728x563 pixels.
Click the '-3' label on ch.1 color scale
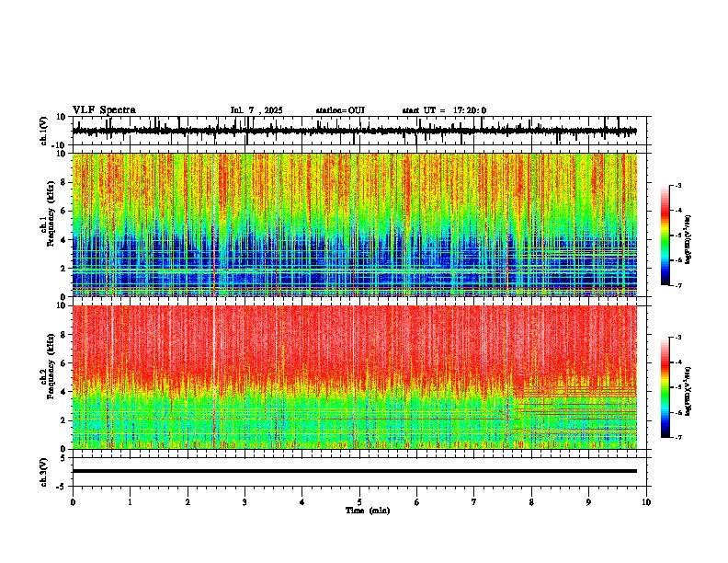pyautogui.click(x=678, y=186)
